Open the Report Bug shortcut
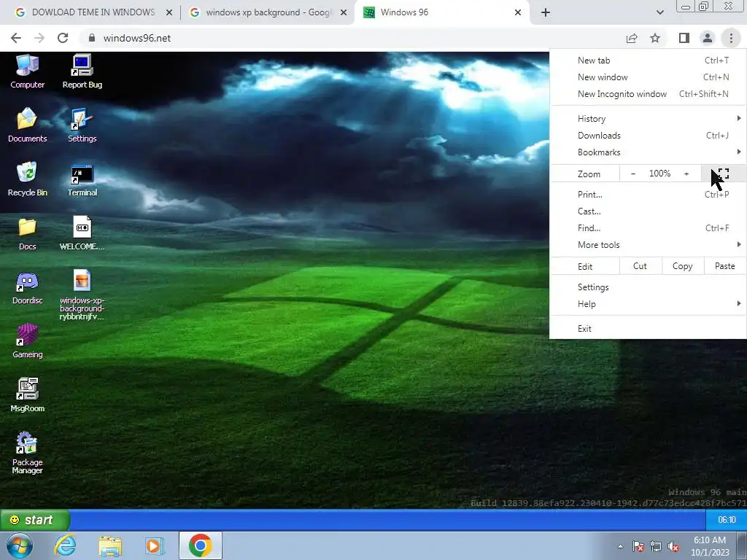This screenshot has width=747, height=560. pyautogui.click(x=82, y=71)
